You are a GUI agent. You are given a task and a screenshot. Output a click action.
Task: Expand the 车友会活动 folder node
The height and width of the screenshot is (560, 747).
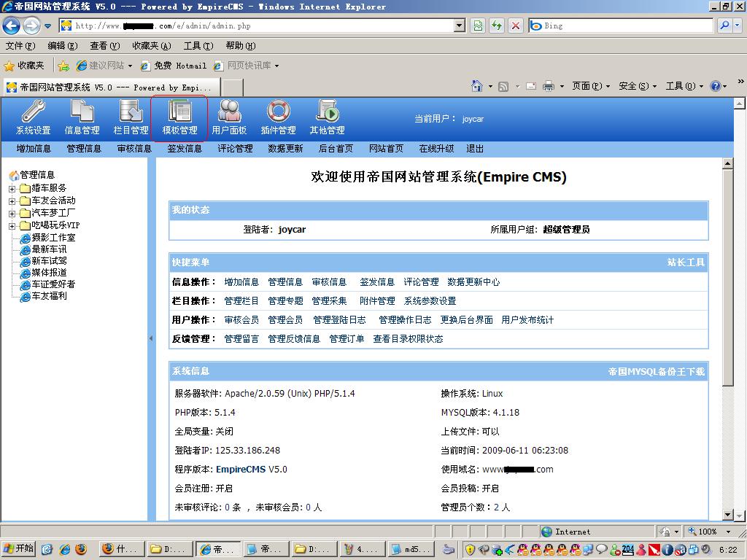coord(12,201)
